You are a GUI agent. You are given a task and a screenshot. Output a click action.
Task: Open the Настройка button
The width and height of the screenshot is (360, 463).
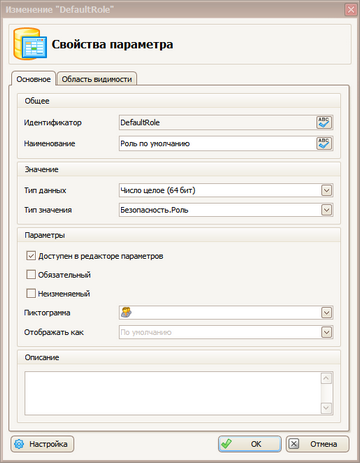pos(42,444)
